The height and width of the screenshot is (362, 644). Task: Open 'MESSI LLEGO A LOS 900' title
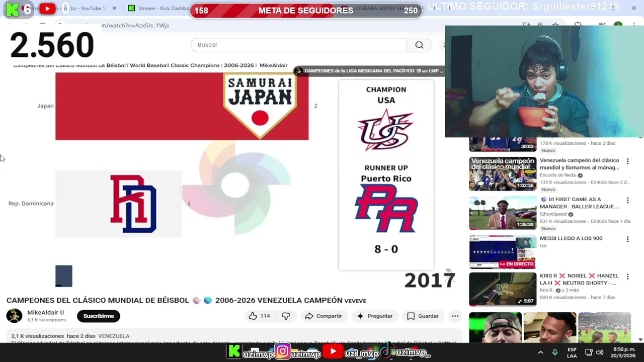571,238
